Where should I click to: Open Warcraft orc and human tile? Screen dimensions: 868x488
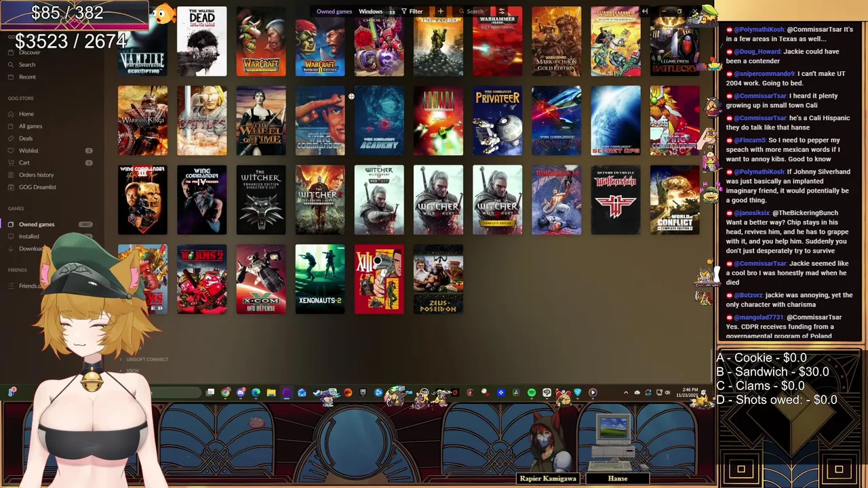point(261,41)
